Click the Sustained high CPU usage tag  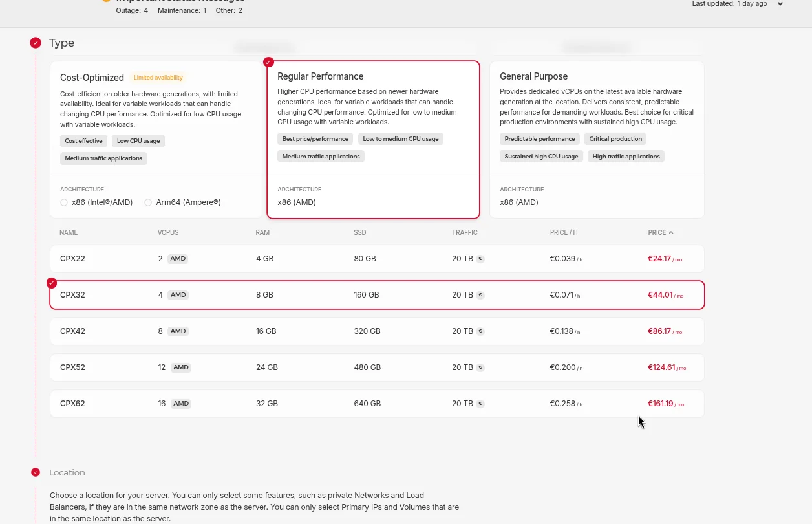542,157
